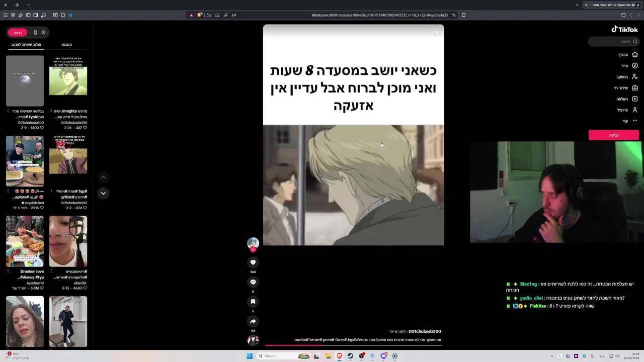Switch to the תגובות comments tab

pyautogui.click(x=66, y=45)
